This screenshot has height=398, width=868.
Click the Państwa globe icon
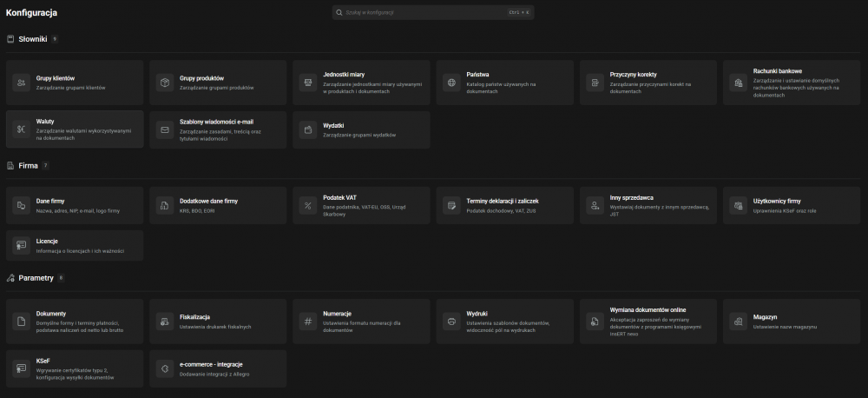[451, 83]
